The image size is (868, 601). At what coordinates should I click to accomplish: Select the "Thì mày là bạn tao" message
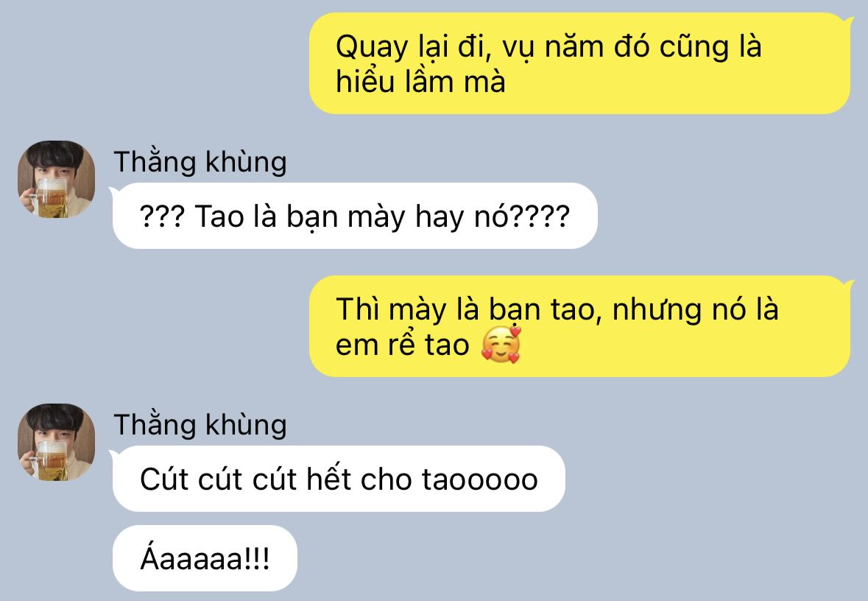click(579, 327)
